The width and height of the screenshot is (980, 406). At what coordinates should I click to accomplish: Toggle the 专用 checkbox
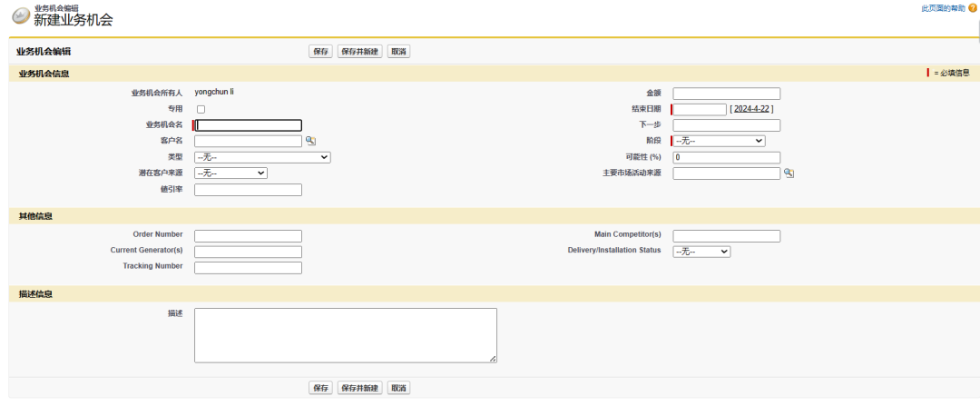click(201, 110)
